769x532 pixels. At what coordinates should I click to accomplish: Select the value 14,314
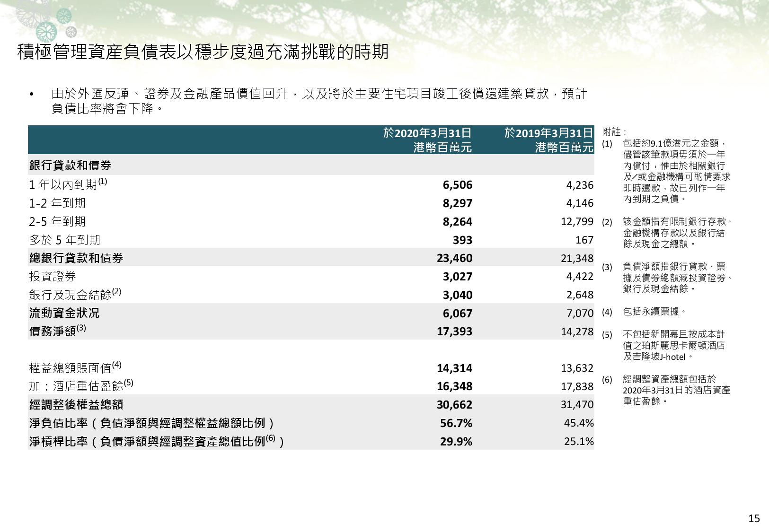(x=455, y=368)
